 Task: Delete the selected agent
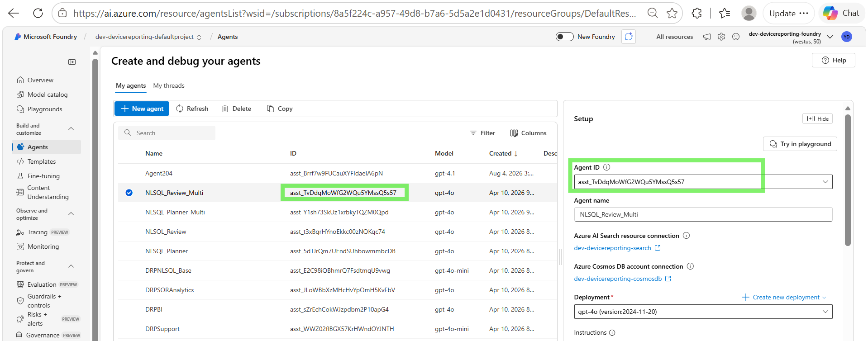coord(236,109)
